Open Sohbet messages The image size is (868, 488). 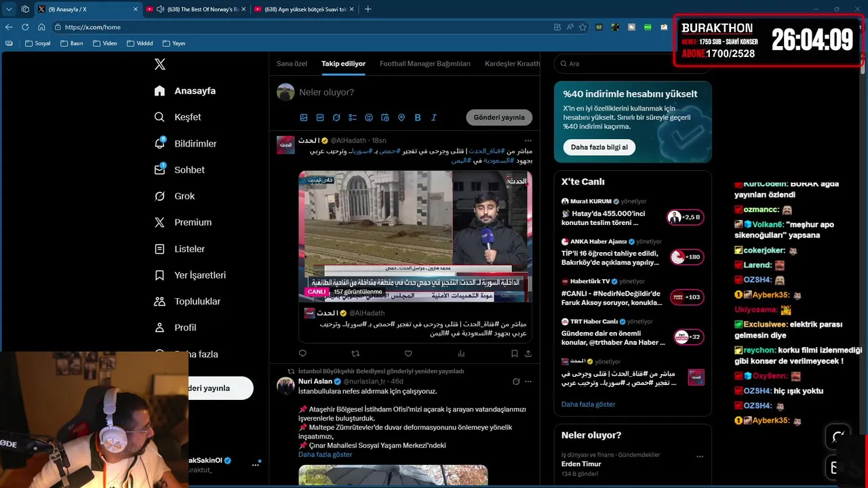179,170
